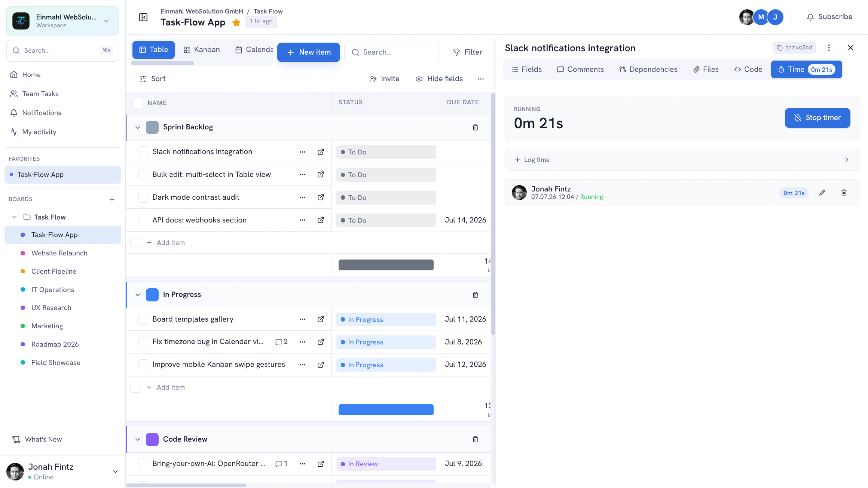Subscribe to this board
The height and width of the screenshot is (488, 868).
point(829,17)
